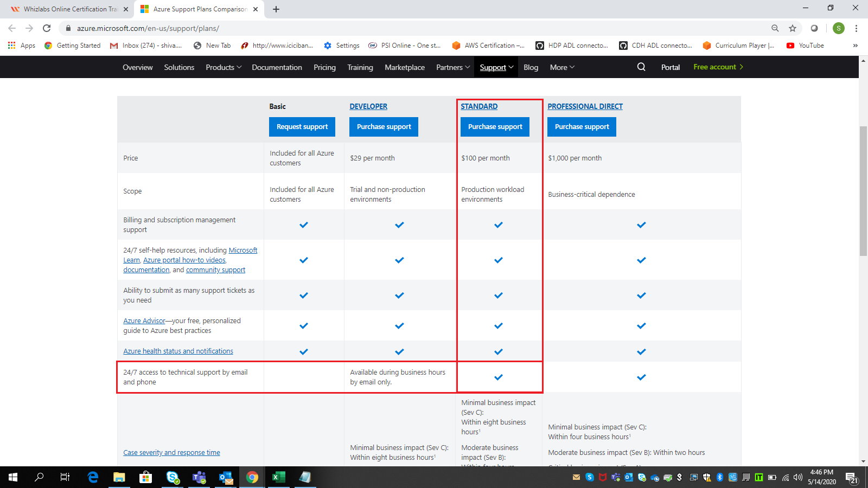Open the Windows Start menu

pyautogui.click(x=13, y=477)
